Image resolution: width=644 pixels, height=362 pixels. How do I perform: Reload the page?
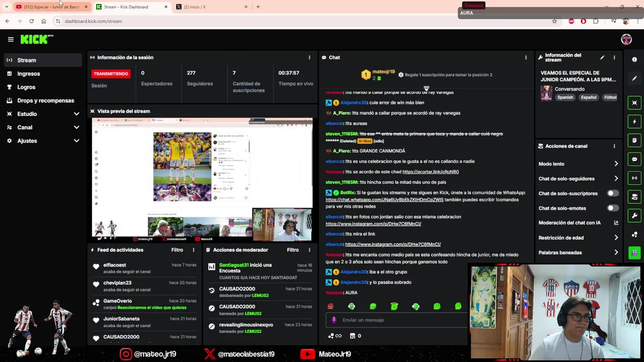click(x=31, y=21)
